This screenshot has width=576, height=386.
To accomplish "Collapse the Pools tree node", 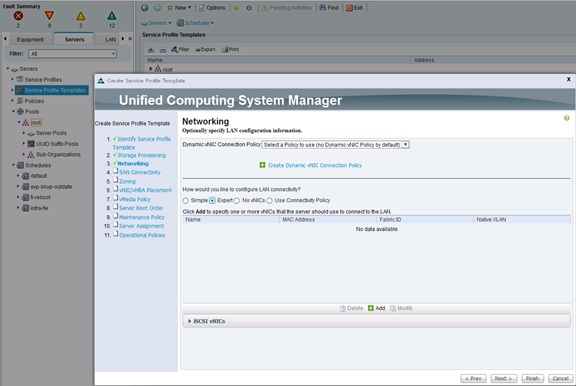I will pyautogui.click(x=14, y=111).
